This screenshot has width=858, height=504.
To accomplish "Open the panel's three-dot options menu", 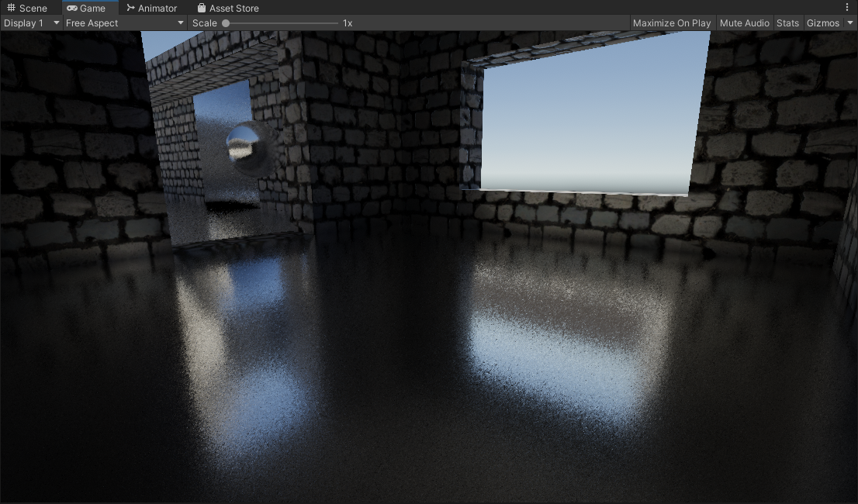I will pos(846,7).
